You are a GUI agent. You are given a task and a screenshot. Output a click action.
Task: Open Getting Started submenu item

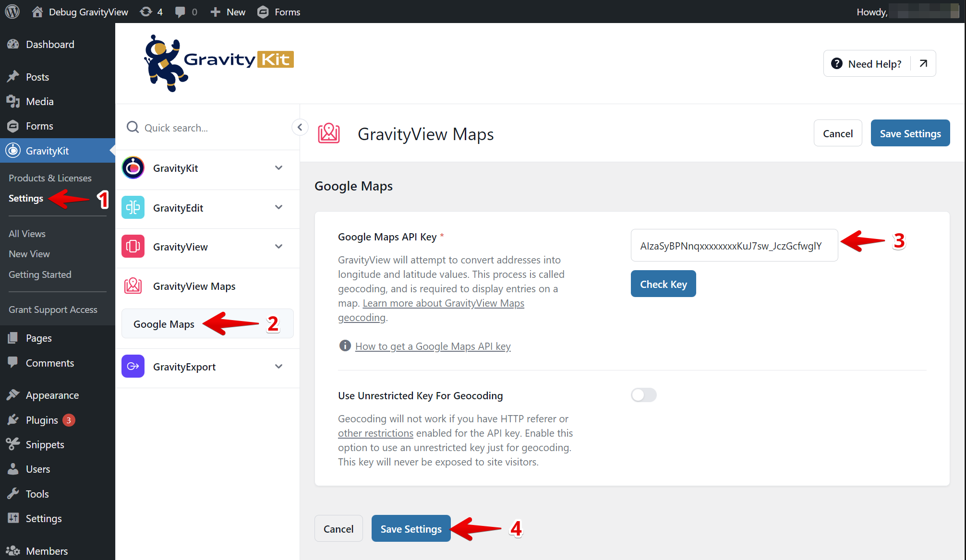(40, 274)
